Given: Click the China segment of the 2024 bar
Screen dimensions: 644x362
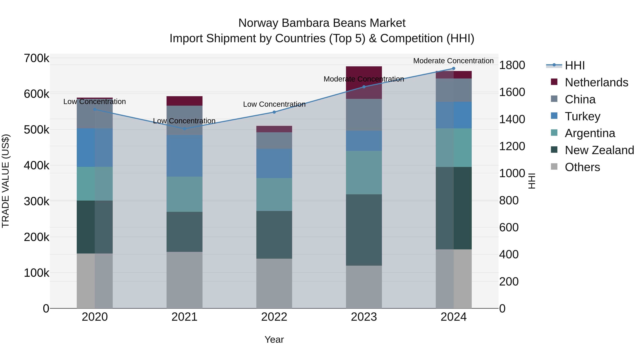Looking at the screenshot, I should point(454,90).
